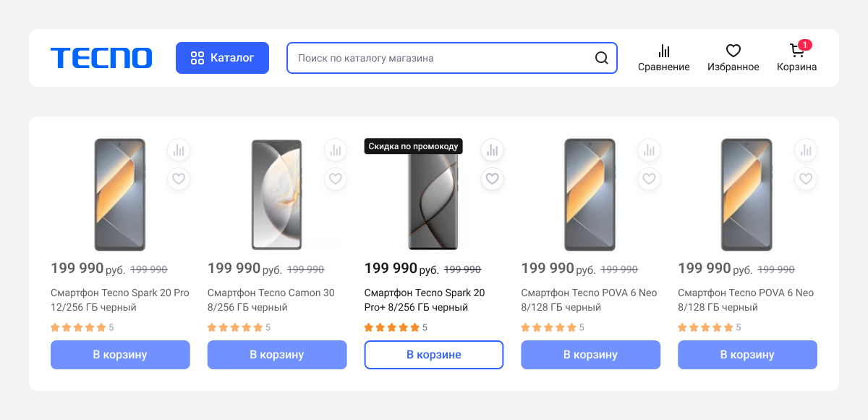Screen dimensions: 868x420
Task: Click В корзину under Camon 30
Action: pos(277,355)
